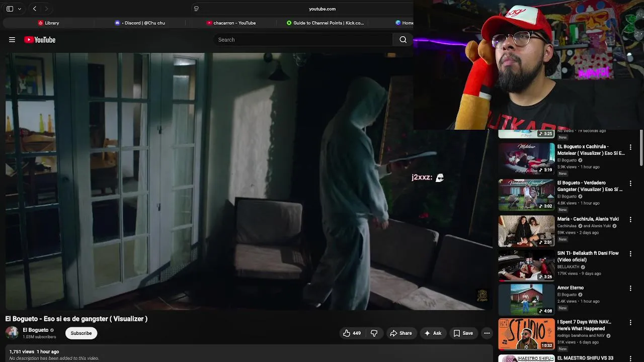Screen dimensions: 644x362
Task: Open the partly visible 3:25 video thumbnail
Action: coord(526,134)
